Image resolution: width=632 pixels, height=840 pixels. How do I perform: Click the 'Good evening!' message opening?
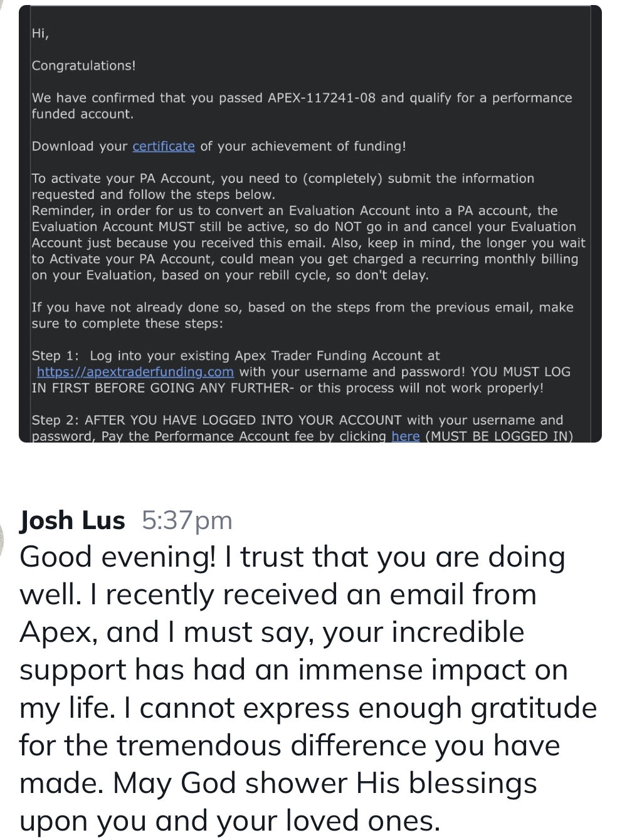pyautogui.click(x=115, y=558)
